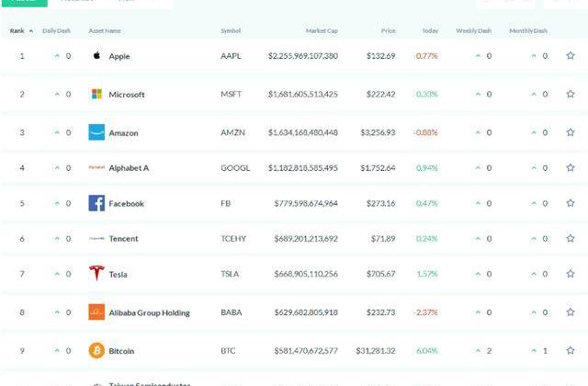Open Alibaba Group Holding asset link
Viewport: 588px width, 386px height.
(x=149, y=312)
